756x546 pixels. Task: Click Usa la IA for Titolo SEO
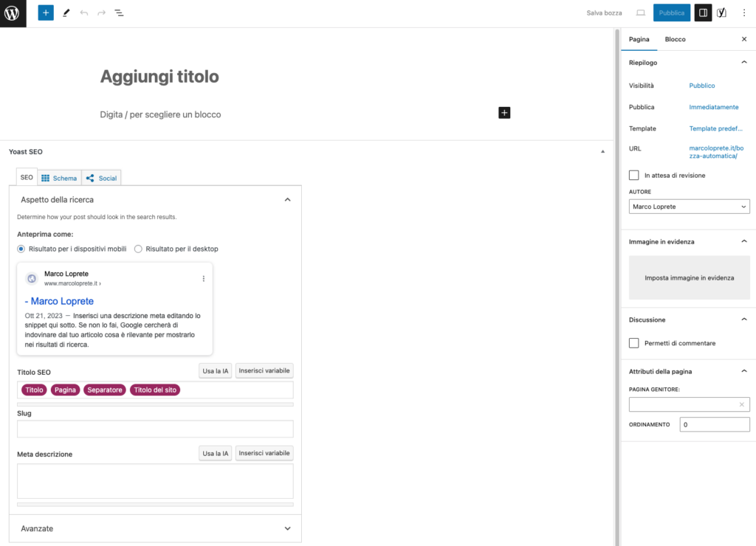(215, 370)
